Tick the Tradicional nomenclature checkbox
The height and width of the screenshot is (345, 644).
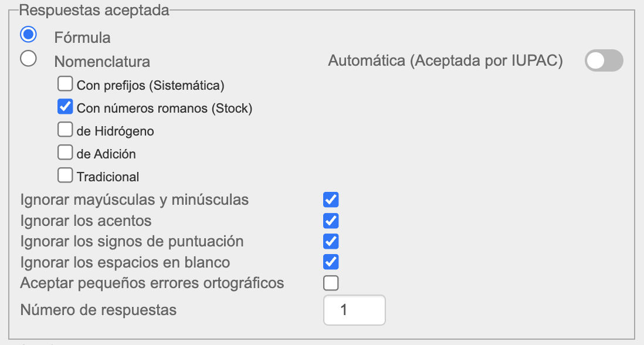tap(65, 175)
